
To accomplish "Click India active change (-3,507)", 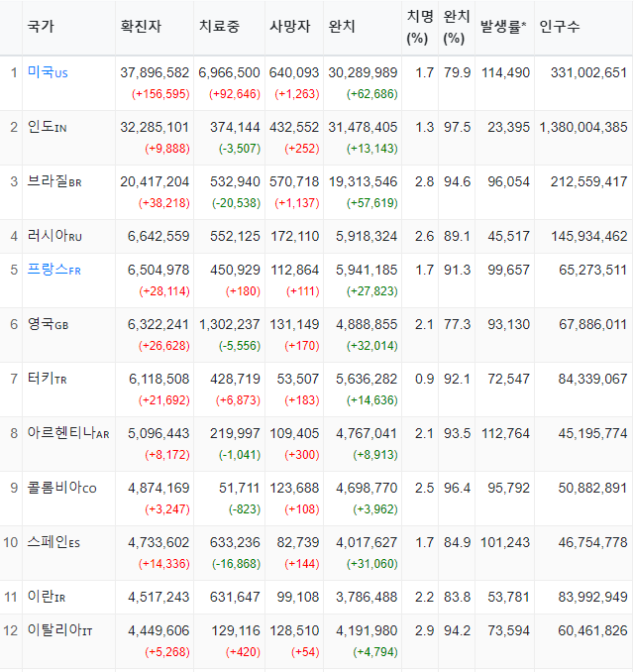I will point(240,149).
